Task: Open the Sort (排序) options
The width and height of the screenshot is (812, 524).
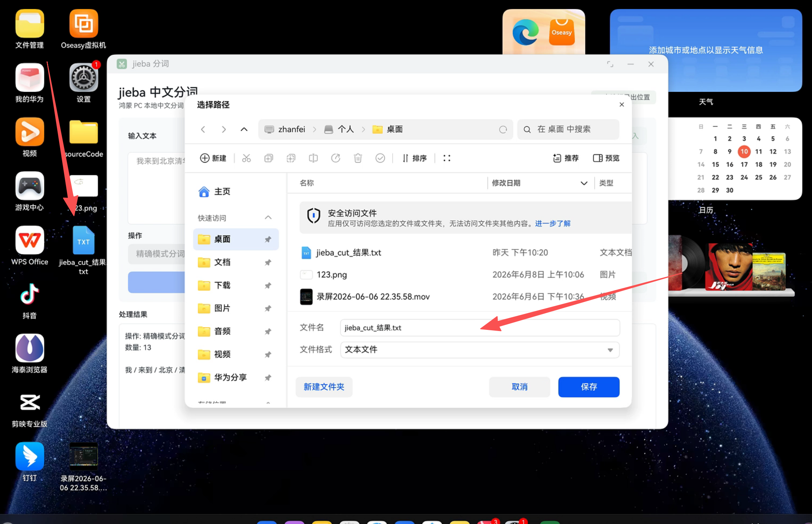Action: (414, 158)
